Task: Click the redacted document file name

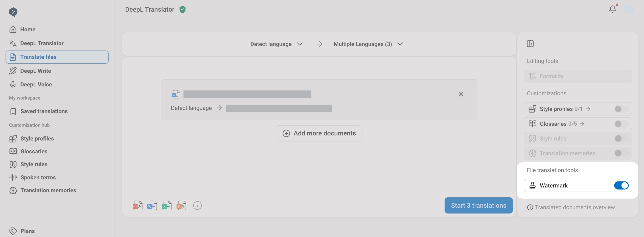Action: 247,94
